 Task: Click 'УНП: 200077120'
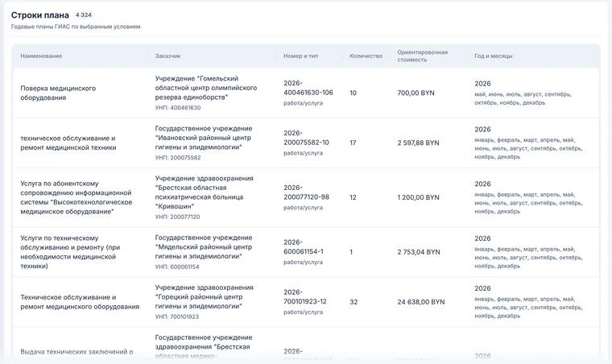[x=177, y=217]
